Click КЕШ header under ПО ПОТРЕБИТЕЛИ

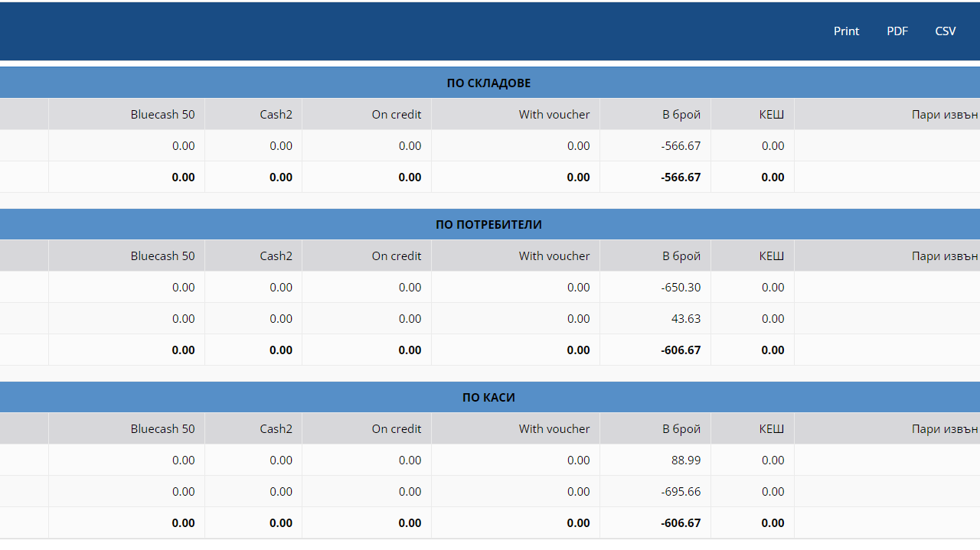(x=772, y=256)
